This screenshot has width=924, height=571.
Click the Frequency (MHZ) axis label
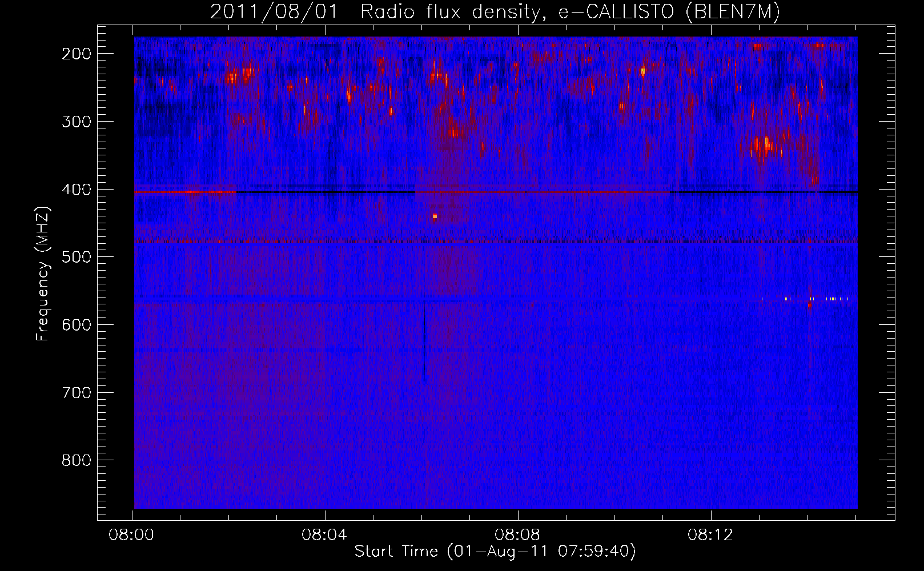click(43, 274)
